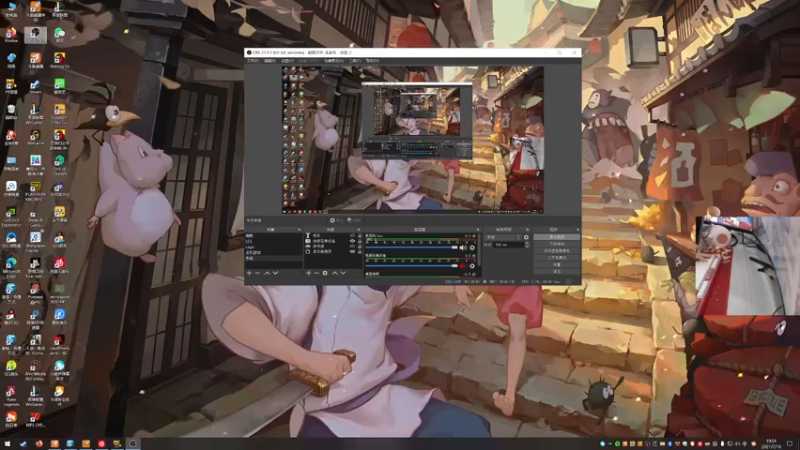This screenshot has width=800, height=450.
Task: Move the selected scene up in Scenes panel
Action: (x=267, y=273)
